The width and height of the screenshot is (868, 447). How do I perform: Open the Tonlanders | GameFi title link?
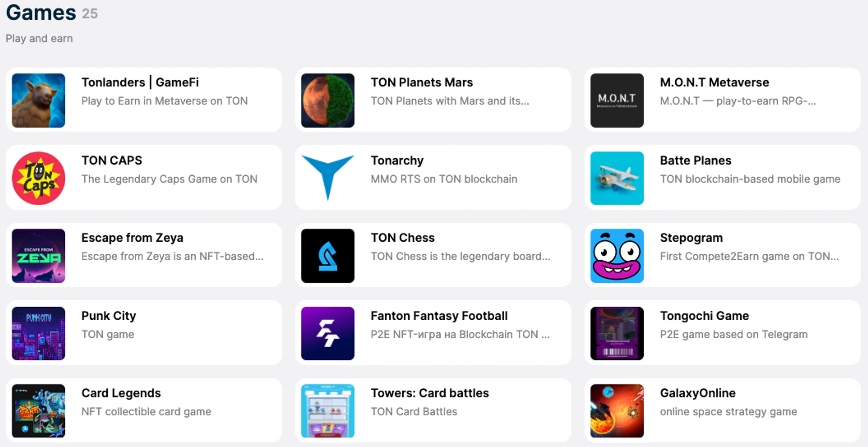point(140,82)
